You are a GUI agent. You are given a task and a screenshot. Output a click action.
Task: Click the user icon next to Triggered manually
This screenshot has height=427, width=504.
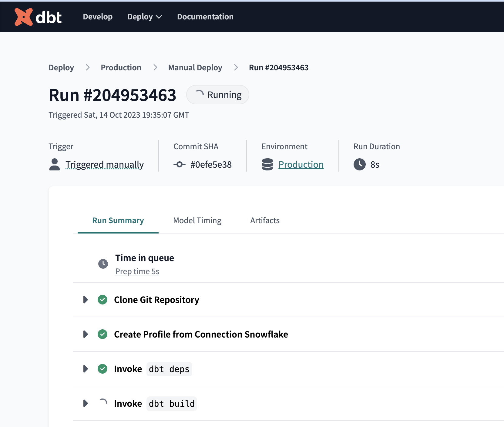55,164
